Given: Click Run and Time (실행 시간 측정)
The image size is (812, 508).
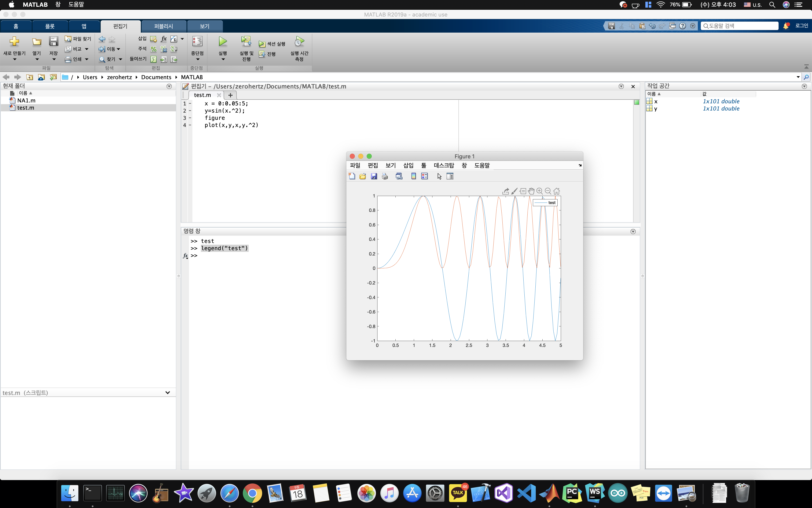Looking at the screenshot, I should coord(299,49).
